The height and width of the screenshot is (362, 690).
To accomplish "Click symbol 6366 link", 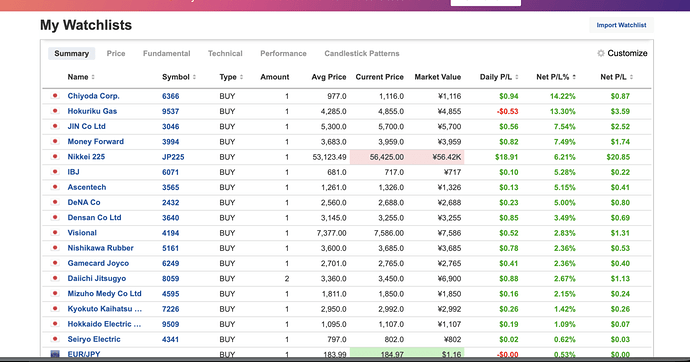I will click(170, 96).
